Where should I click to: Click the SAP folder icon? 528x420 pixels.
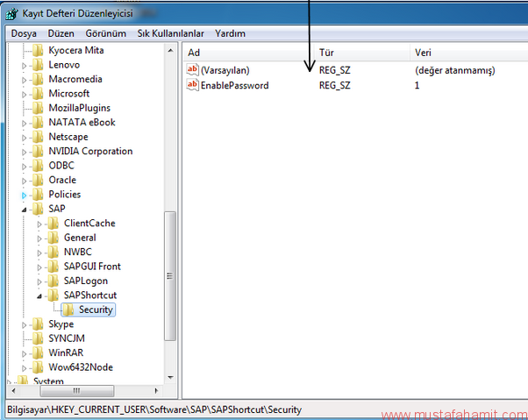(38, 209)
